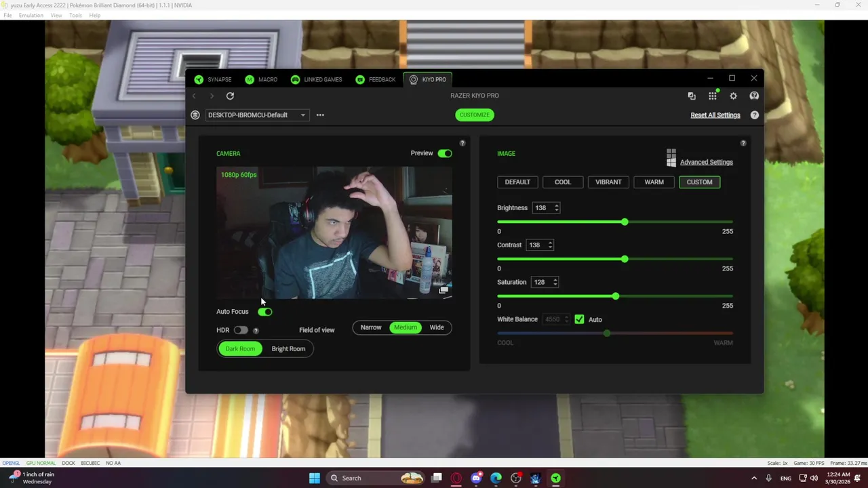
Task: Switch to the FEEDBACK tab
Action: coord(375,79)
